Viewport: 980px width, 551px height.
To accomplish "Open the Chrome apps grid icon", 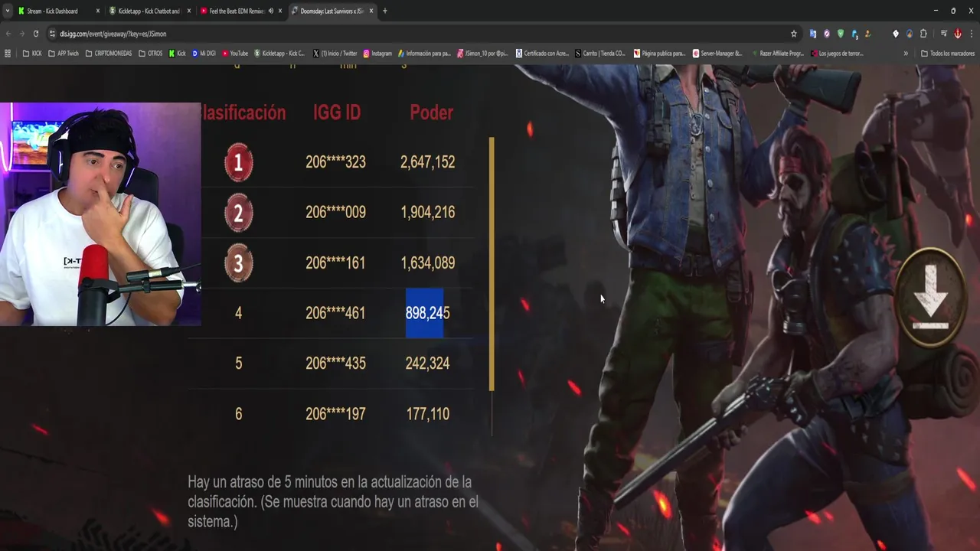I will coord(8,54).
